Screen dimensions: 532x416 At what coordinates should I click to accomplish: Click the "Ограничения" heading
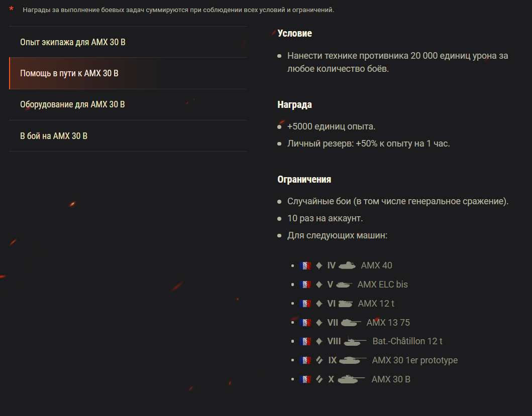click(304, 179)
